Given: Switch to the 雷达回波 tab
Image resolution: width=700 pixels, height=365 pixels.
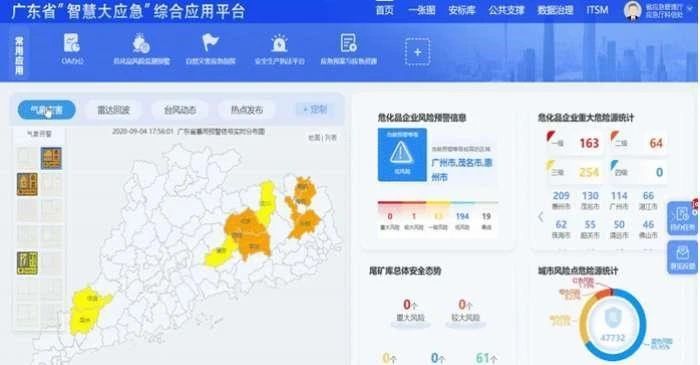Looking at the screenshot, I should click(x=113, y=110).
